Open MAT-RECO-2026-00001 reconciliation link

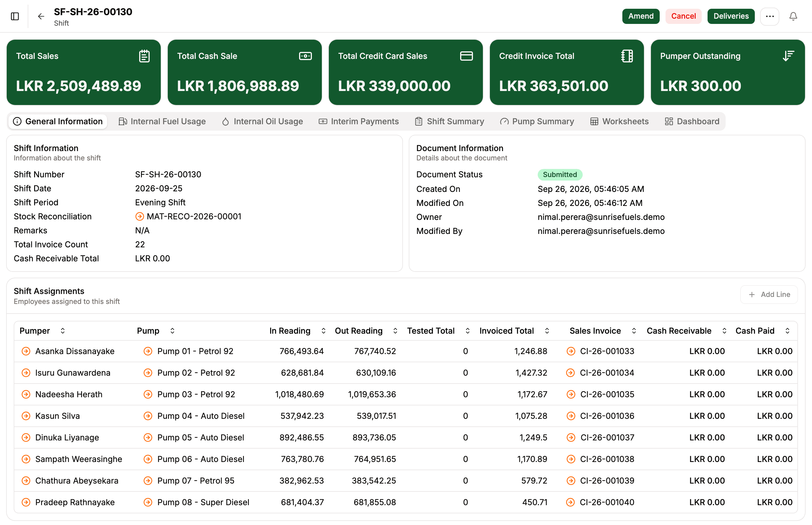pos(194,216)
